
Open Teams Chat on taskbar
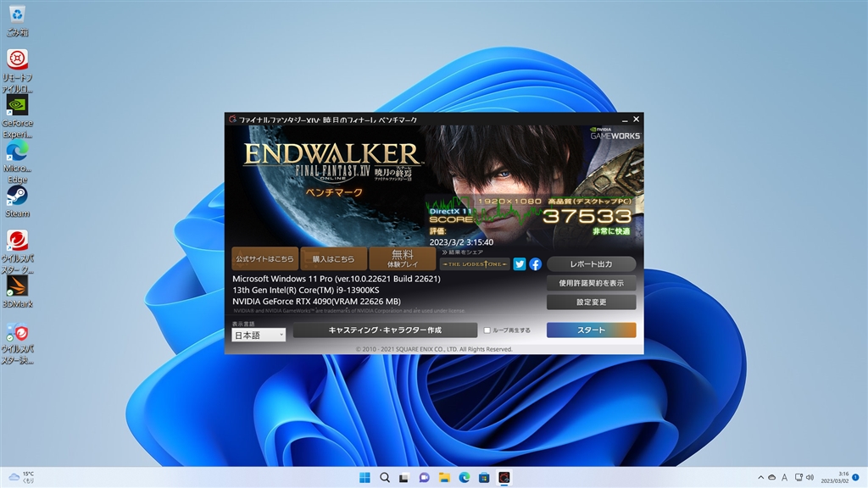point(424,478)
